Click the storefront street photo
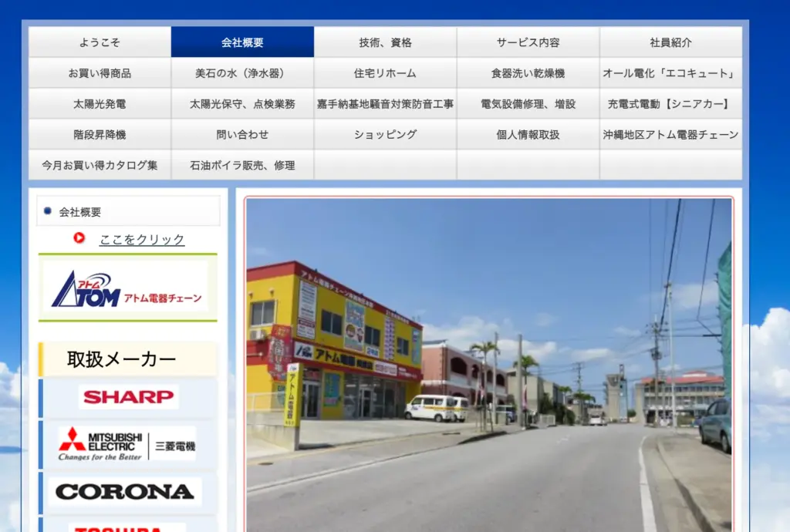 tap(488, 362)
